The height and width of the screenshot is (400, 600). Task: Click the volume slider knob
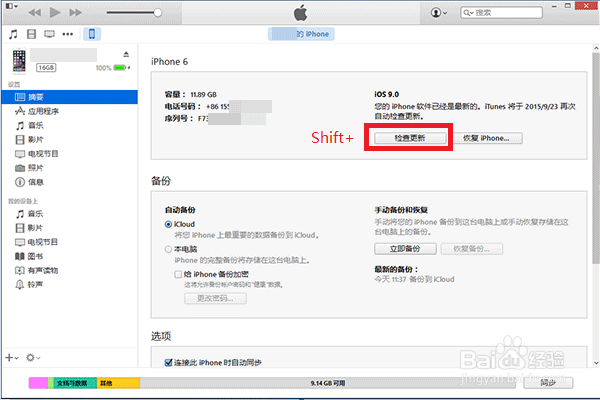click(x=158, y=13)
